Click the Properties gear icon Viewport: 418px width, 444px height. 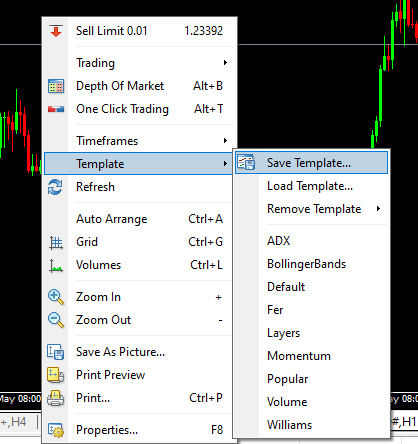coord(56,430)
